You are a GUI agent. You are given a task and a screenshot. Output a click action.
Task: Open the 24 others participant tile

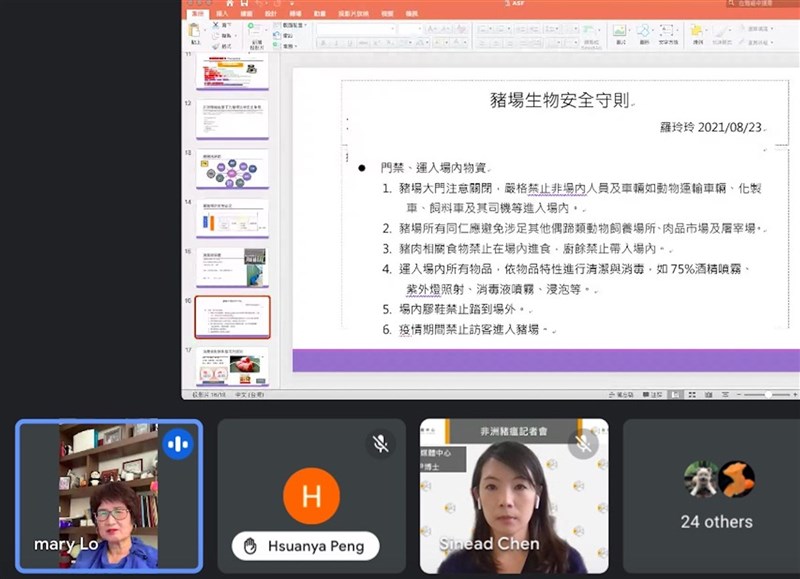tap(711, 496)
